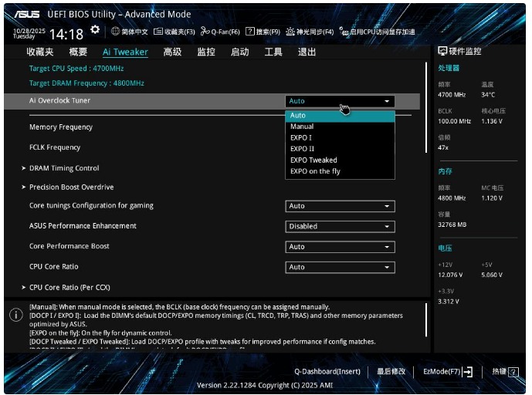The height and width of the screenshot is (395, 532).
Task: Open ASUS Performance Enhancement dropdown
Action: point(340,227)
